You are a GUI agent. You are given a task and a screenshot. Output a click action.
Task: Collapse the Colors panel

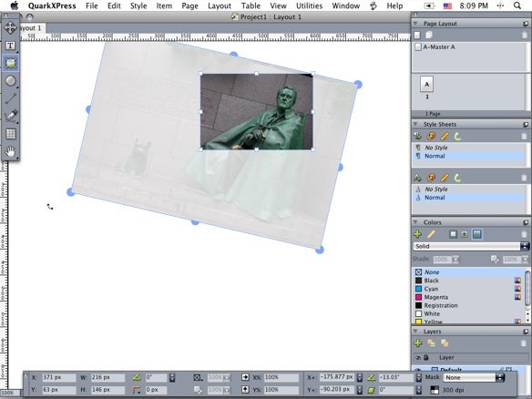click(415, 222)
